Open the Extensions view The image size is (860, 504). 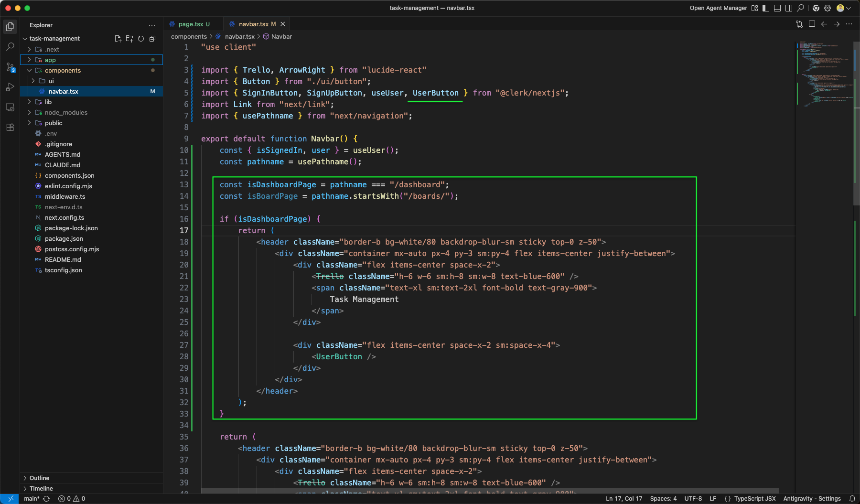pyautogui.click(x=10, y=127)
